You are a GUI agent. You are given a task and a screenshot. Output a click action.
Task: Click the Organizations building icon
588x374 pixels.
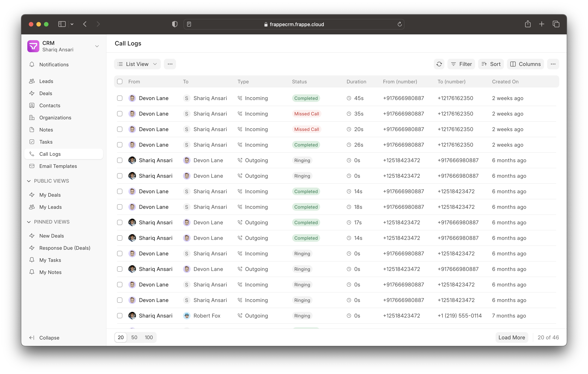[32, 117]
